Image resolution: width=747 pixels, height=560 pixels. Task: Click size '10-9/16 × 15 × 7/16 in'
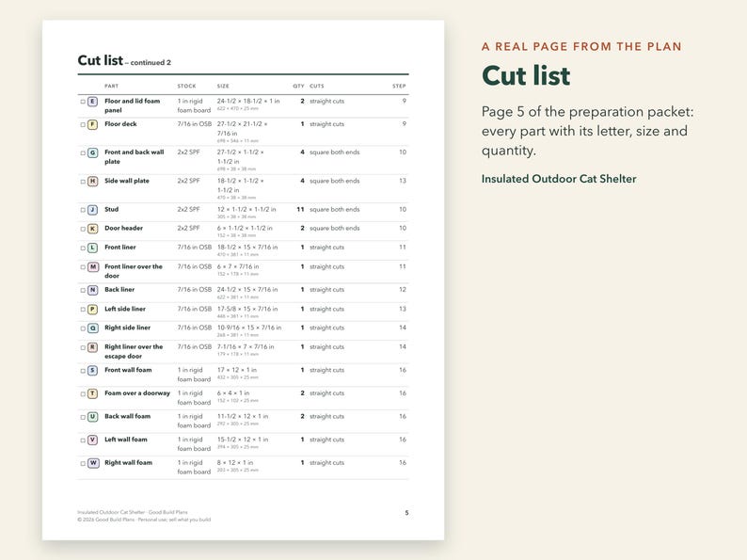coord(249,328)
